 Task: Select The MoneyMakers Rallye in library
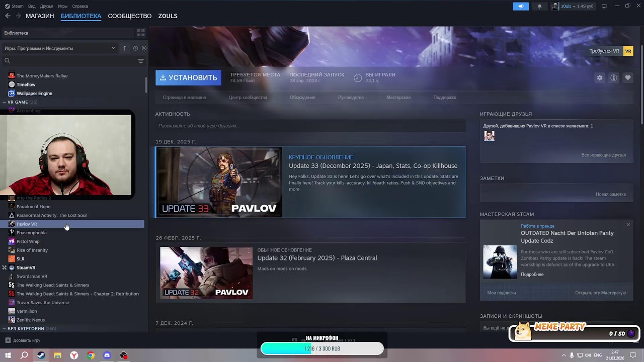click(x=42, y=76)
